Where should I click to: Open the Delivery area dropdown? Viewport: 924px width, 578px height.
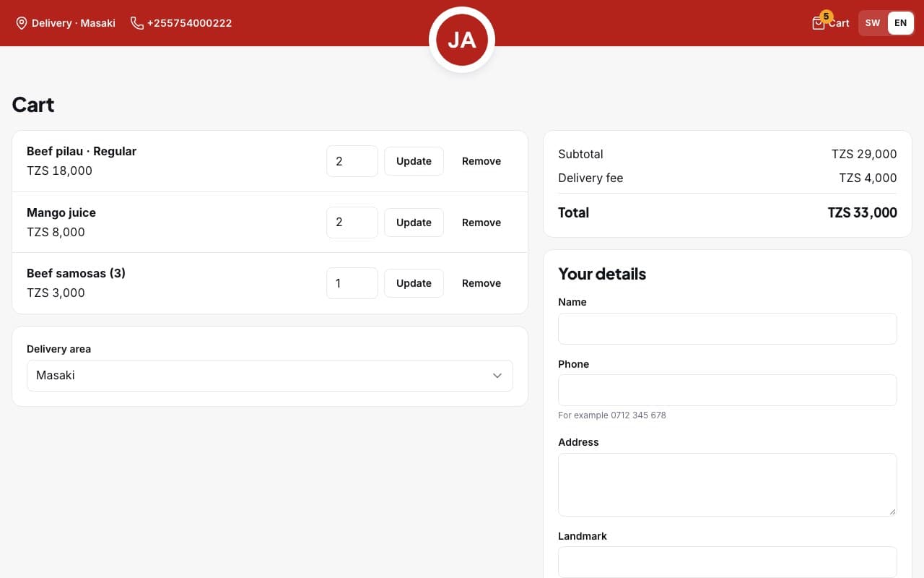pyautogui.click(x=270, y=376)
